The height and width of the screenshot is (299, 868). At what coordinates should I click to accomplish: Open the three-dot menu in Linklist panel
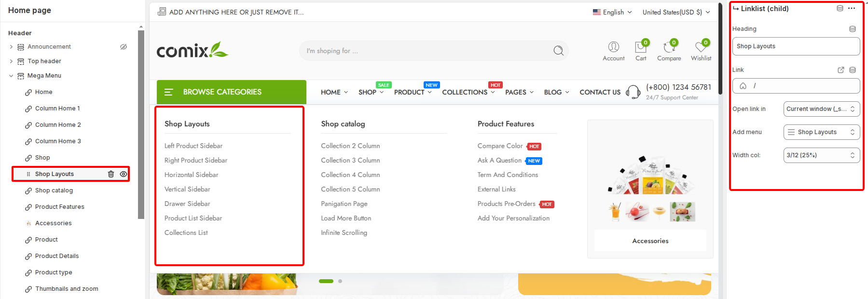[x=852, y=8]
